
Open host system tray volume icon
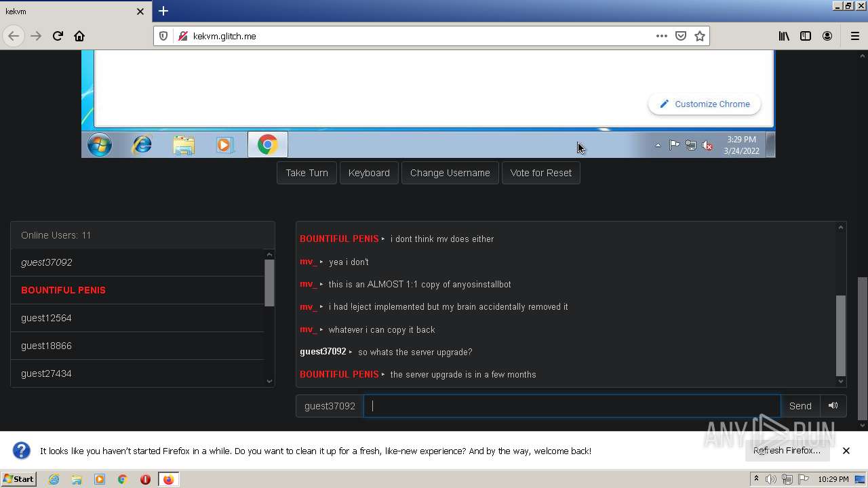pyautogui.click(x=771, y=479)
